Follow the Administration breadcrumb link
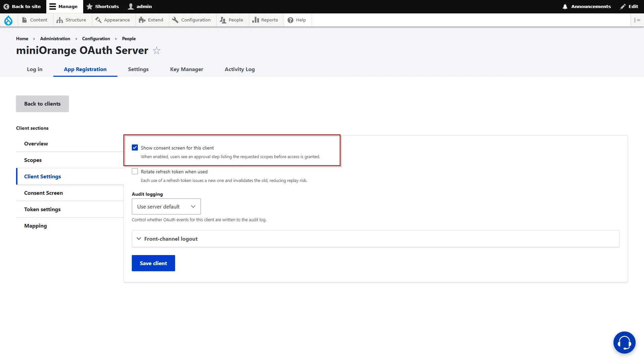 pos(55,39)
